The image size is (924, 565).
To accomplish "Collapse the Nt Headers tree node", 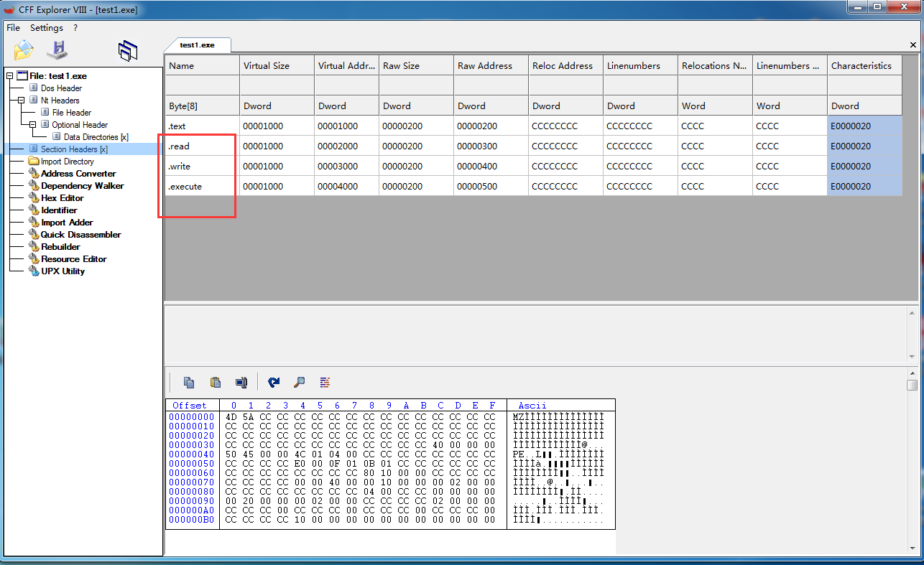I will tap(22, 101).
